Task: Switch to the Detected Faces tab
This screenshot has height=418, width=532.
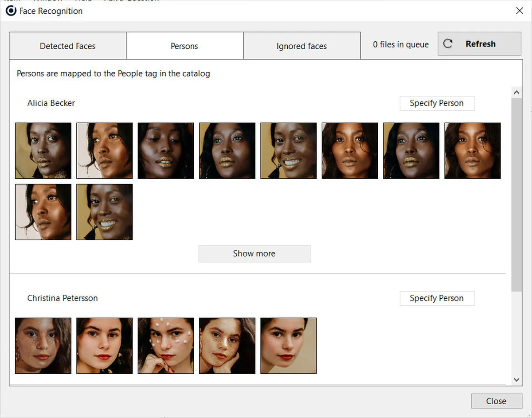Action: 67,46
